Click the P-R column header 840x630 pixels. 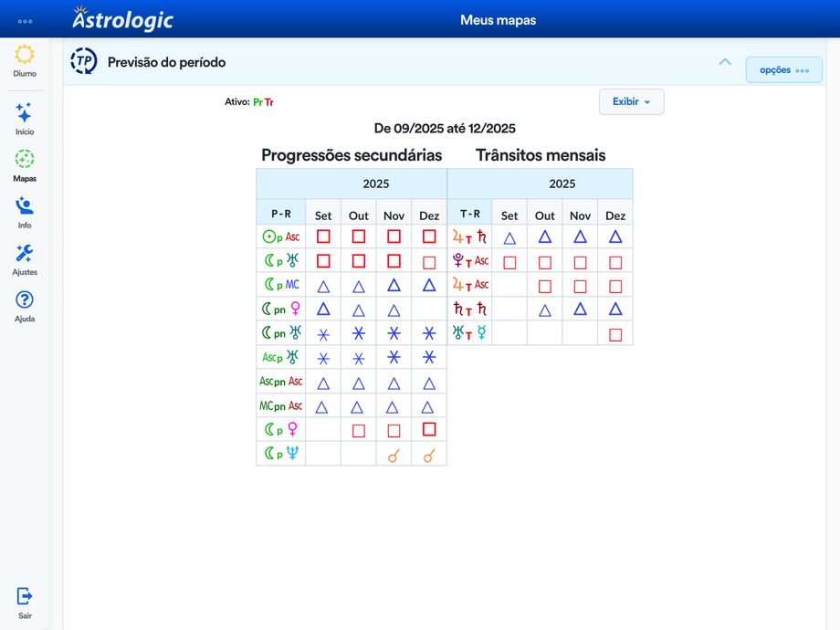click(281, 214)
